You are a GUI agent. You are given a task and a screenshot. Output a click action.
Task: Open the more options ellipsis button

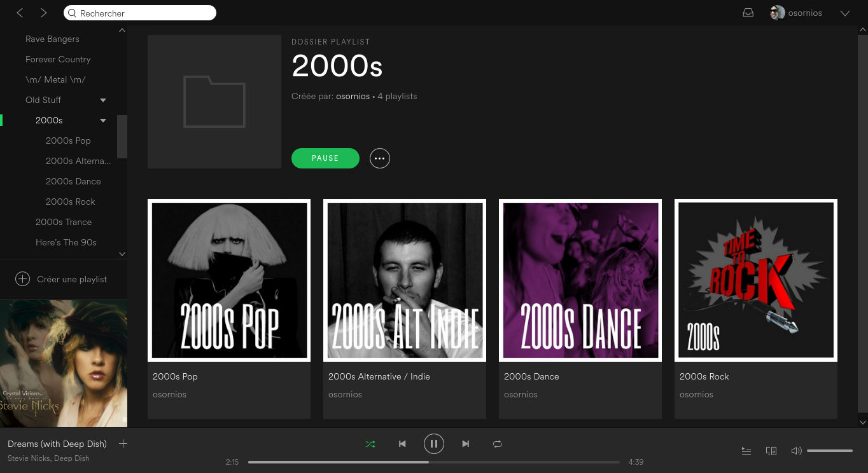pos(380,158)
